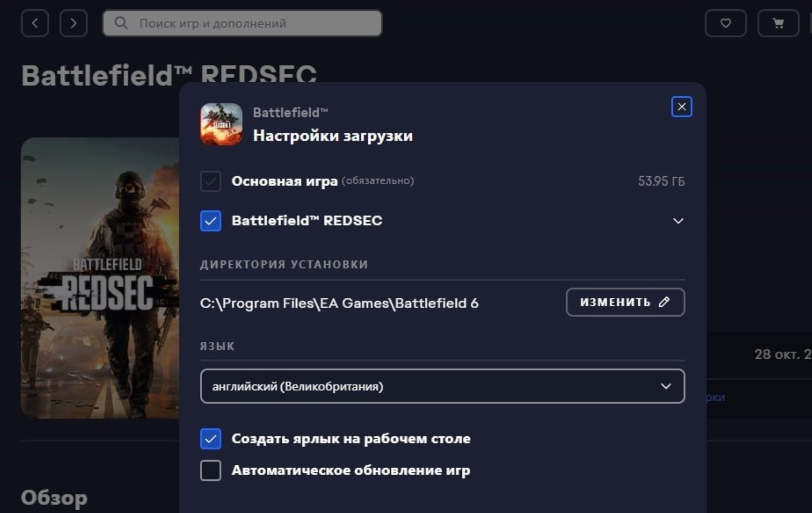Uncheck the Battlefield REDSEC checkbox
The width and height of the screenshot is (812, 513).
tap(210, 221)
